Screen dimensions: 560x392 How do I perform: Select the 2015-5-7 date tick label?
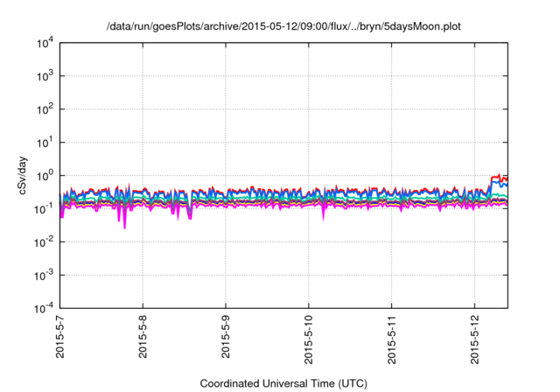(x=60, y=336)
